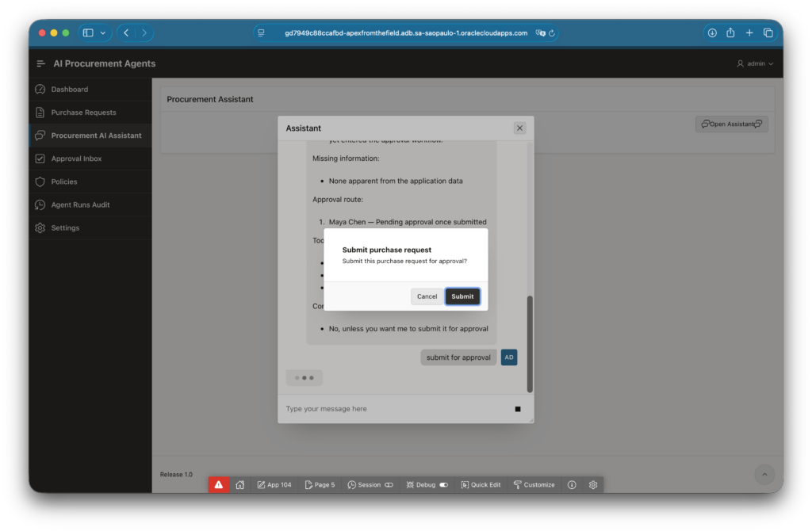The height and width of the screenshot is (531, 812).
Task: Open App 104 in the builder
Action: [x=274, y=485]
